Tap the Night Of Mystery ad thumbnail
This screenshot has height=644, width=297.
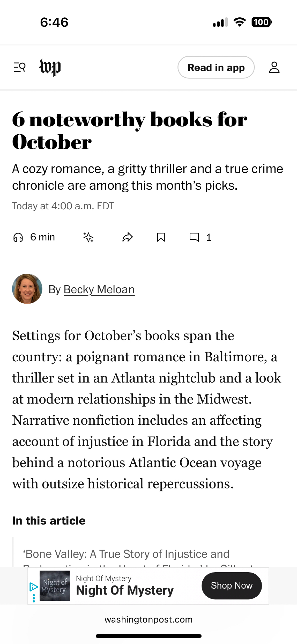[x=54, y=586]
